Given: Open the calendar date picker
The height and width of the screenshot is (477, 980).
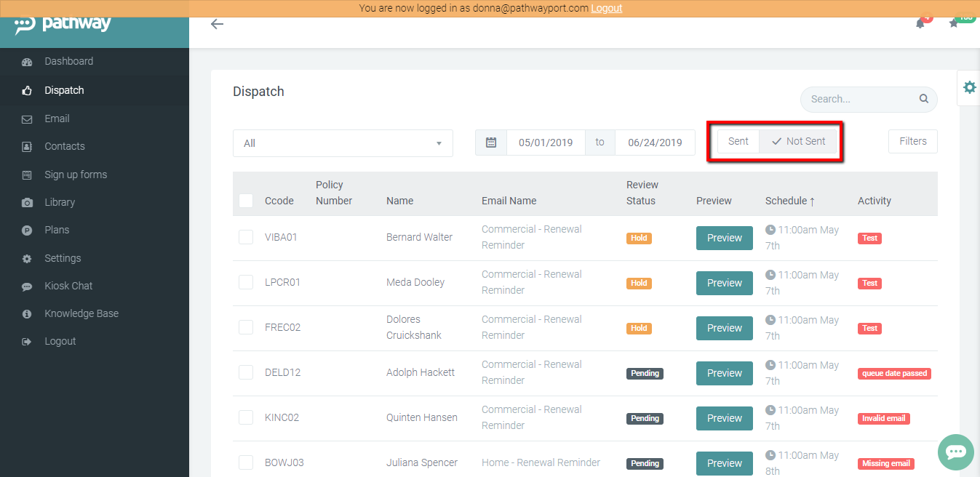Looking at the screenshot, I should click(x=490, y=142).
